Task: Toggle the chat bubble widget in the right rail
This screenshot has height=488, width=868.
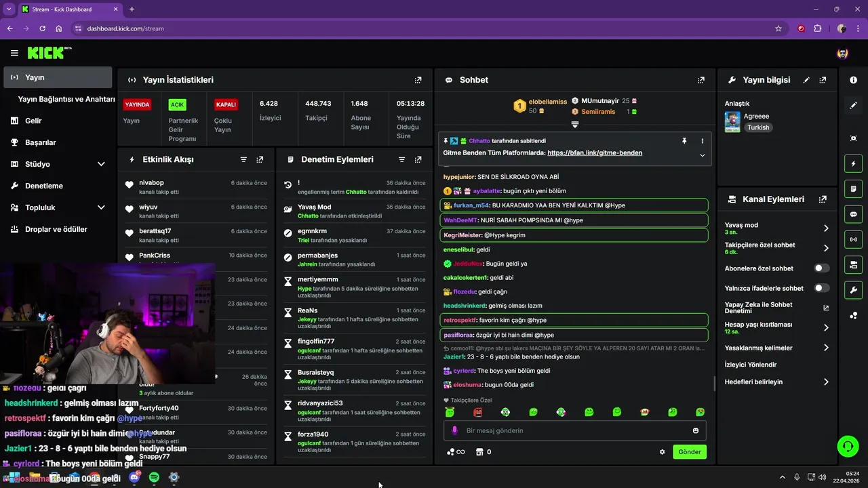Action: click(x=854, y=214)
